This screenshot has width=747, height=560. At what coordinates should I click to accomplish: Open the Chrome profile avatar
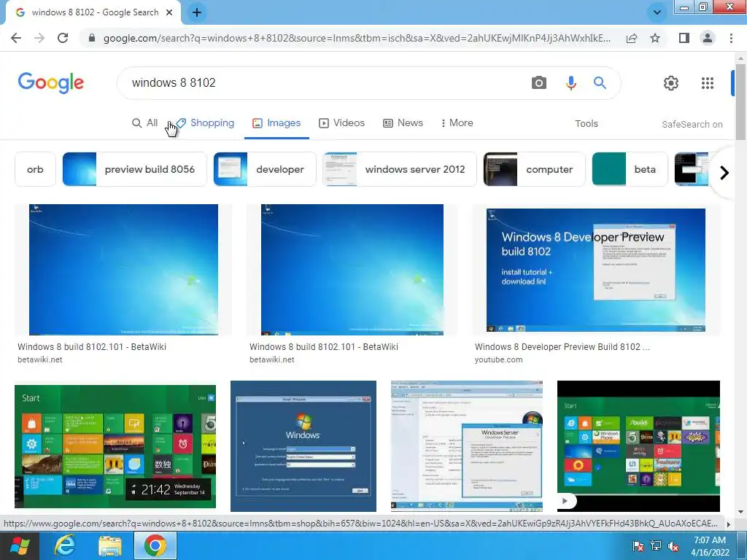click(x=708, y=38)
